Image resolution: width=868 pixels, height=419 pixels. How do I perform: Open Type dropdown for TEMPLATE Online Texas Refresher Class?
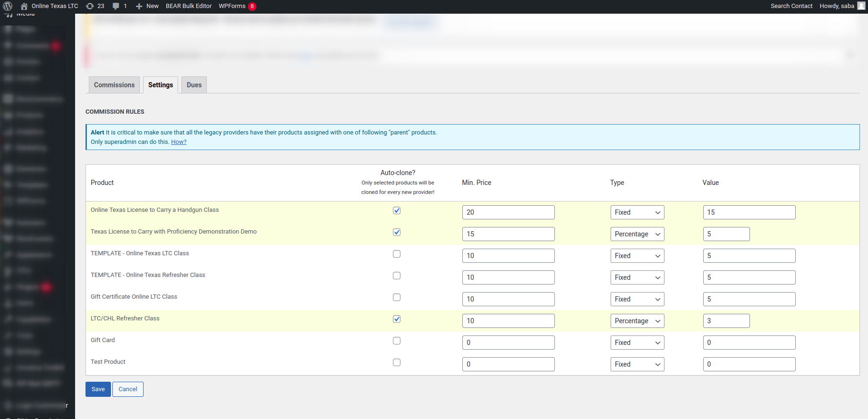(x=637, y=277)
